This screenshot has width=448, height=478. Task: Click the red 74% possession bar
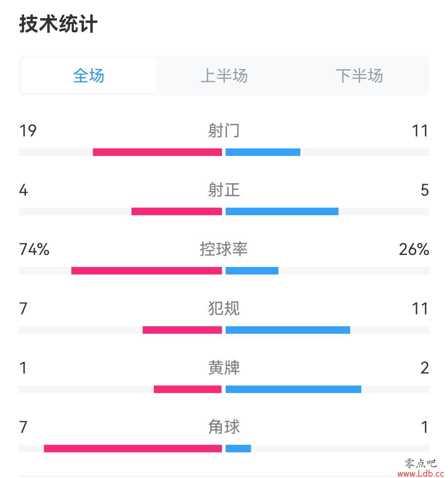tap(147, 271)
